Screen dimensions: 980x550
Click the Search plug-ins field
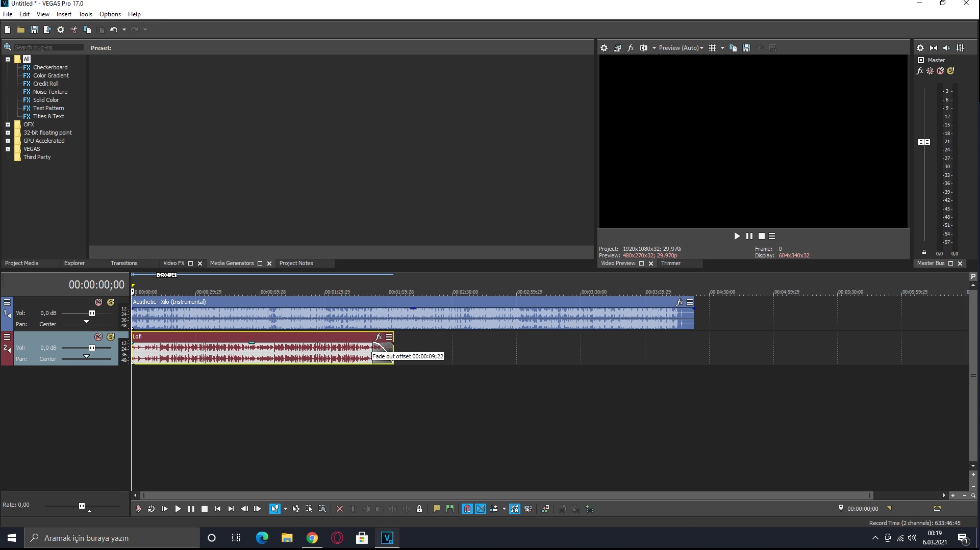48,47
